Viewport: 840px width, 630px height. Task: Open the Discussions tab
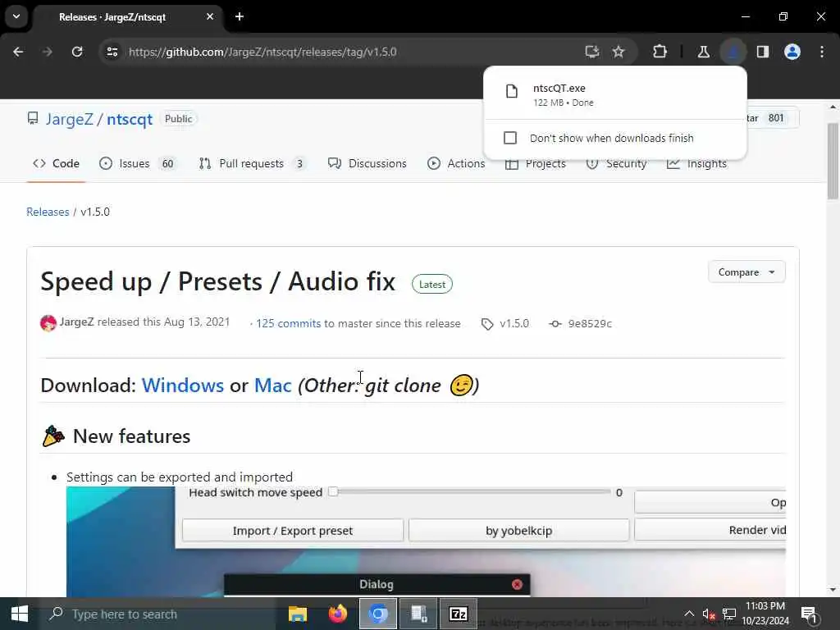click(x=367, y=163)
